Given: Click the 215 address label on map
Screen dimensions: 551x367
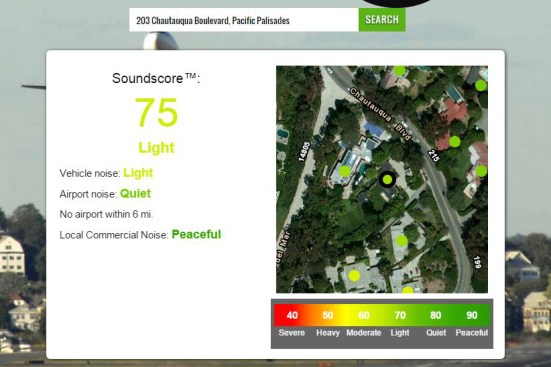Looking at the screenshot, I should pyautogui.click(x=434, y=156).
